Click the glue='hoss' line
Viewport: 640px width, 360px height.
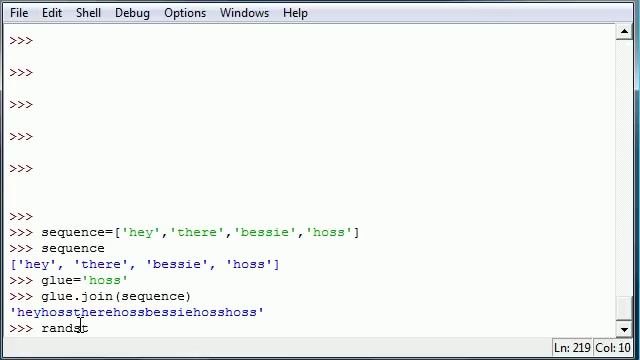(x=69, y=280)
